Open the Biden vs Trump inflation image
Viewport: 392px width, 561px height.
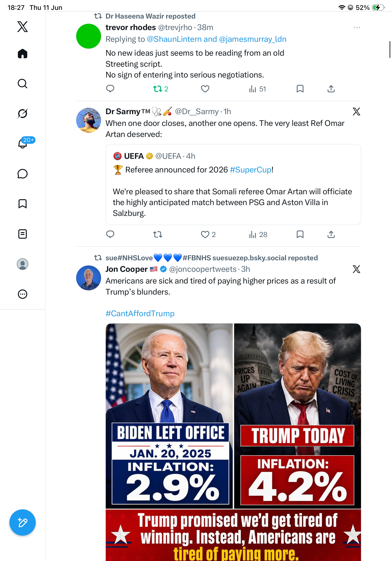click(233, 442)
